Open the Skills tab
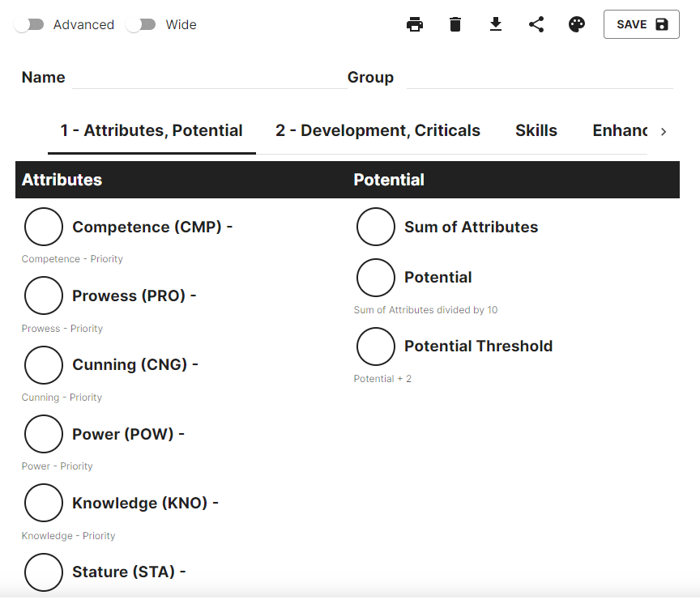The width and height of the screenshot is (700, 608). click(536, 130)
